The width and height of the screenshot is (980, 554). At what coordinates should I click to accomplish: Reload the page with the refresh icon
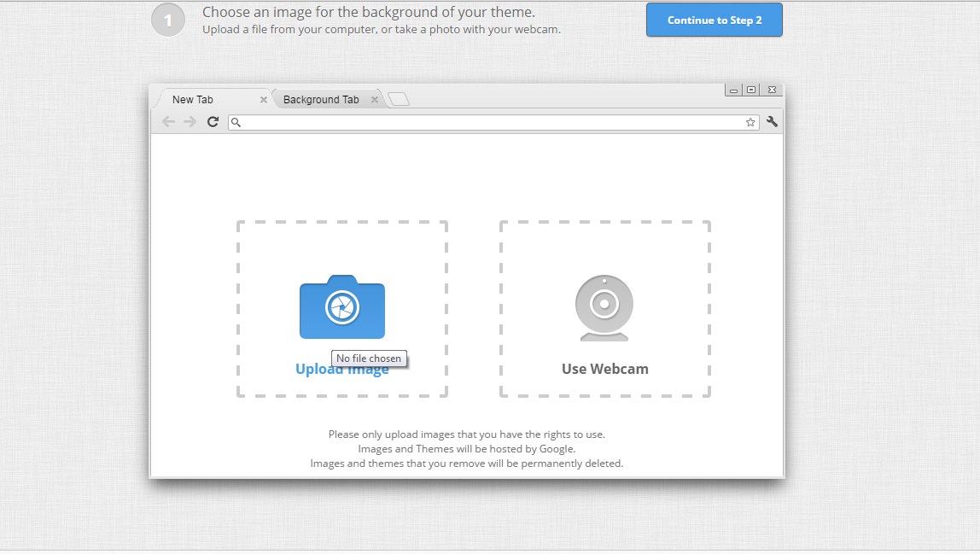click(213, 121)
